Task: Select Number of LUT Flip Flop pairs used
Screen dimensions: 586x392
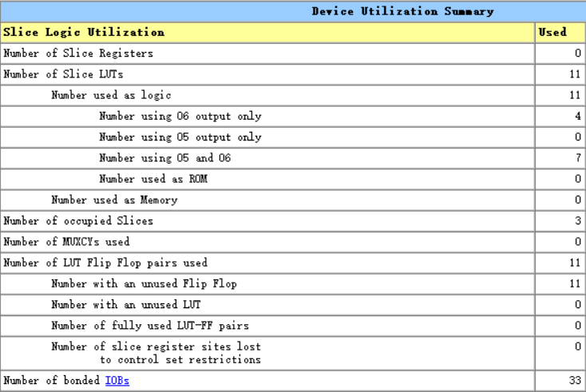Action: [293, 263]
